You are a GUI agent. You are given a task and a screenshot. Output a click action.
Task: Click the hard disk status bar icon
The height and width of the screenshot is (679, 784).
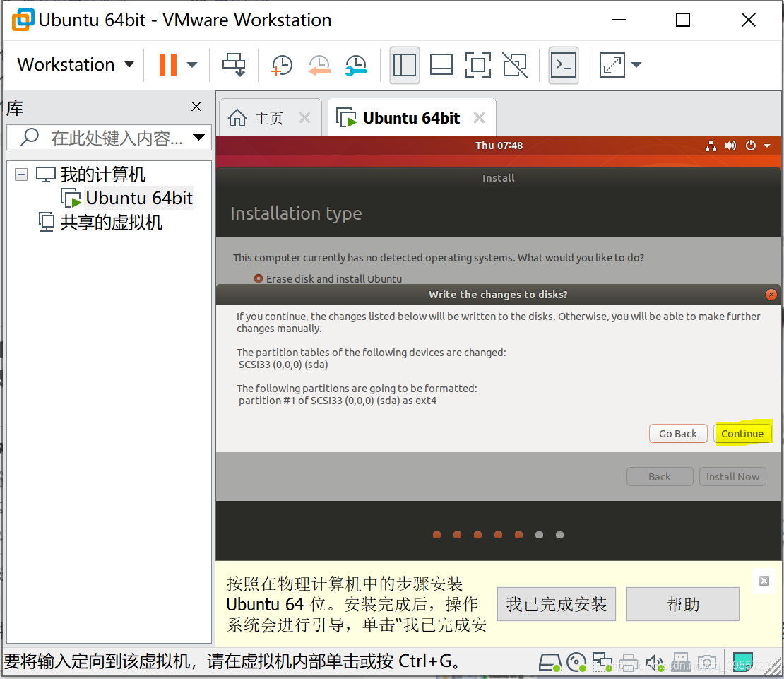click(x=549, y=663)
